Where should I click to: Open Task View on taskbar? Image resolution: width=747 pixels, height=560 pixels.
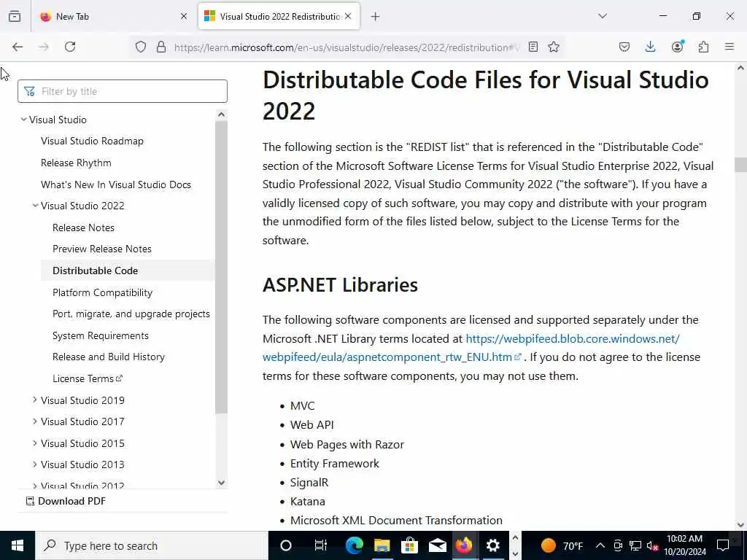[321, 545]
